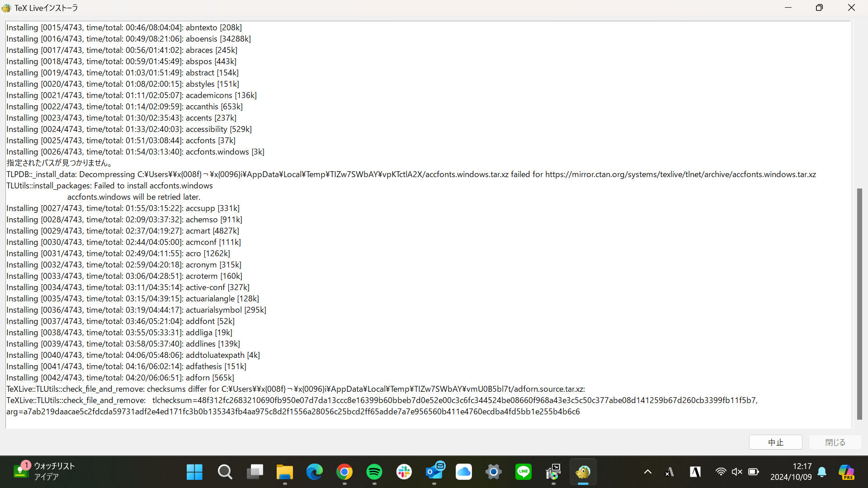Close the TeX Live installer window
Viewport: 868px width, 488px height.
(851, 8)
